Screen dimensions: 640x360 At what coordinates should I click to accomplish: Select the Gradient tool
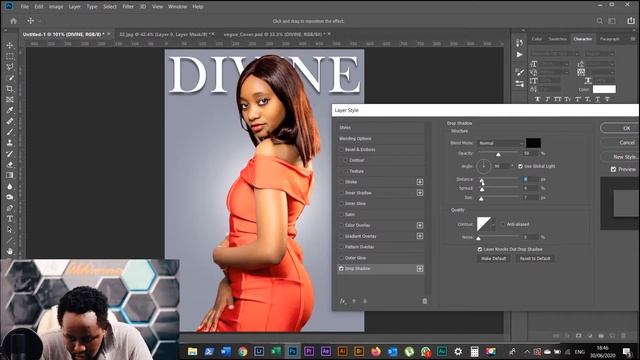(10, 176)
